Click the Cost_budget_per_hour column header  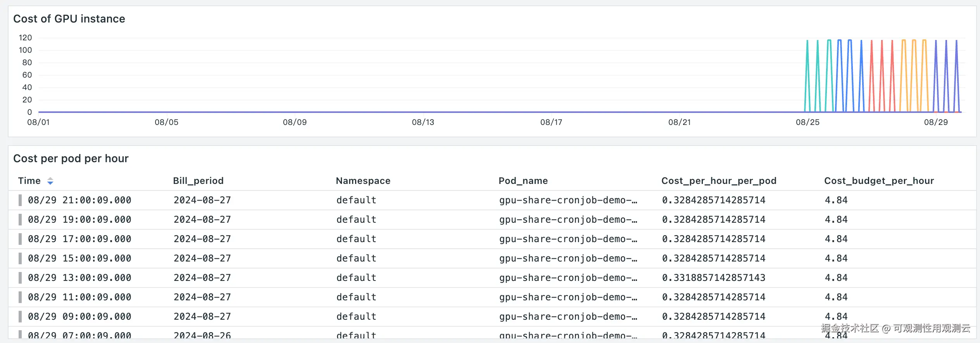(x=879, y=181)
